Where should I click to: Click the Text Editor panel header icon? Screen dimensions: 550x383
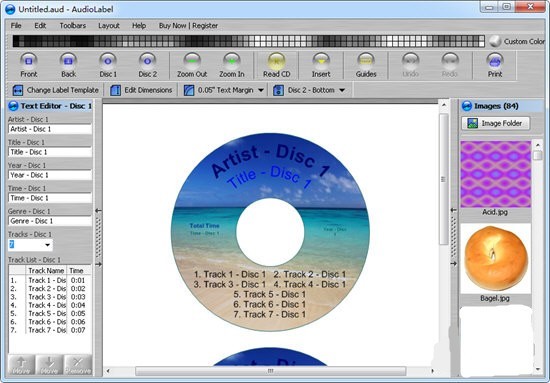coord(13,106)
